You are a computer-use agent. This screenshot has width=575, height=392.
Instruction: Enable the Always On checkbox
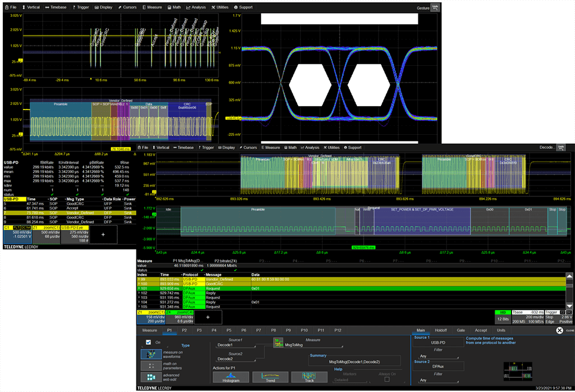pos(386,380)
